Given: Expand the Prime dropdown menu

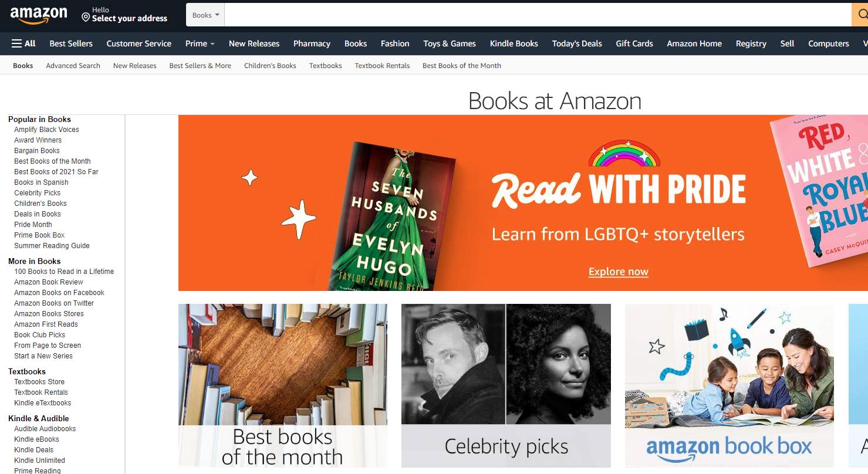Looking at the screenshot, I should click(200, 43).
